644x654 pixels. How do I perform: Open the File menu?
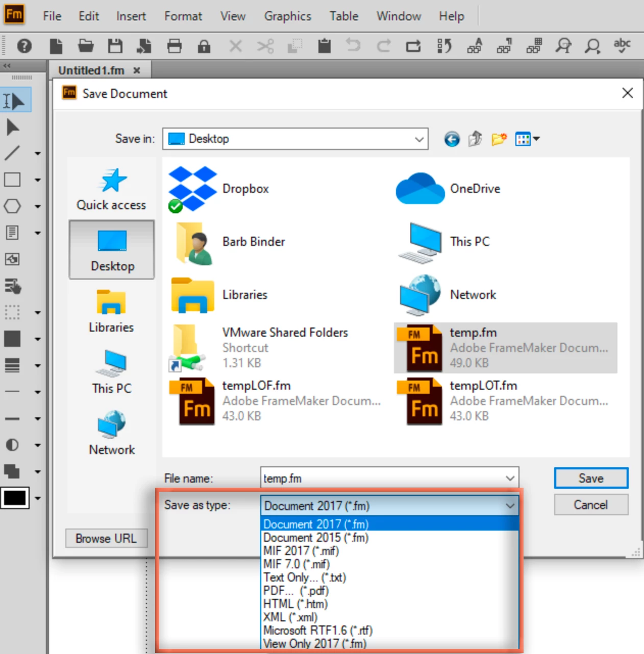tap(52, 16)
